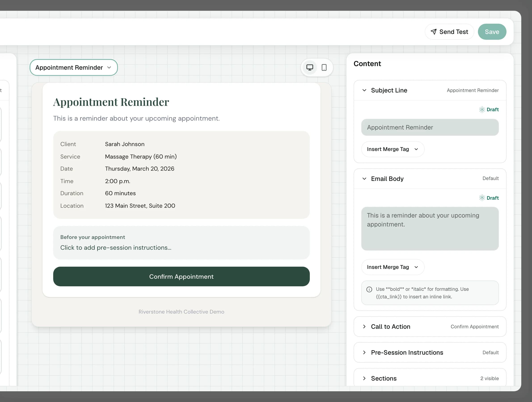Click pre-session instructions placeholder in preview
532x402 pixels.
point(116,248)
